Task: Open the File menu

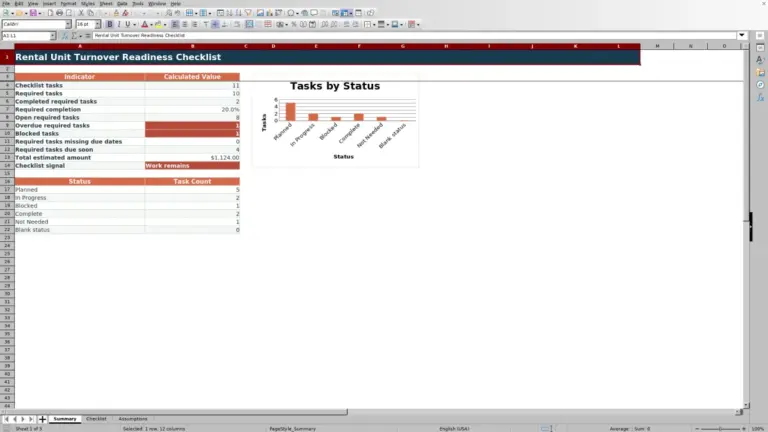Action: [6, 3]
